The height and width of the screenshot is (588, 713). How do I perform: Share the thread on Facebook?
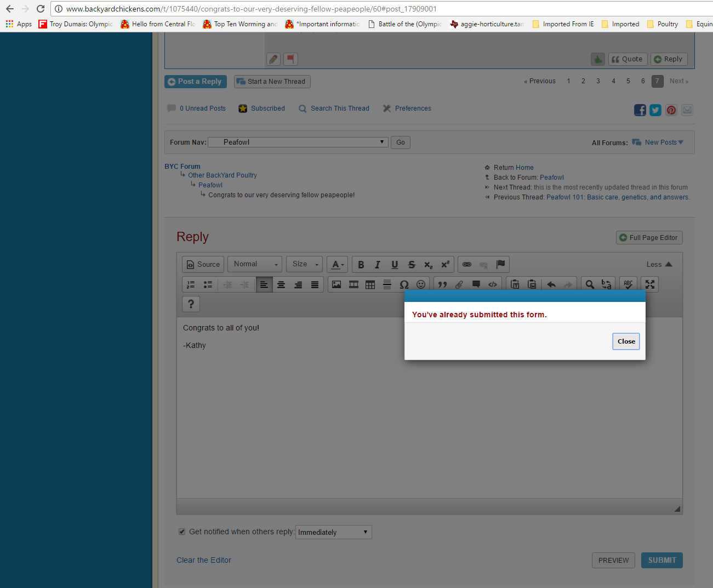click(x=640, y=110)
